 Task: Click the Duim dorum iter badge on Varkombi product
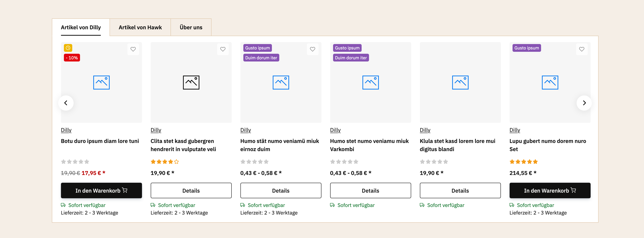(351, 58)
